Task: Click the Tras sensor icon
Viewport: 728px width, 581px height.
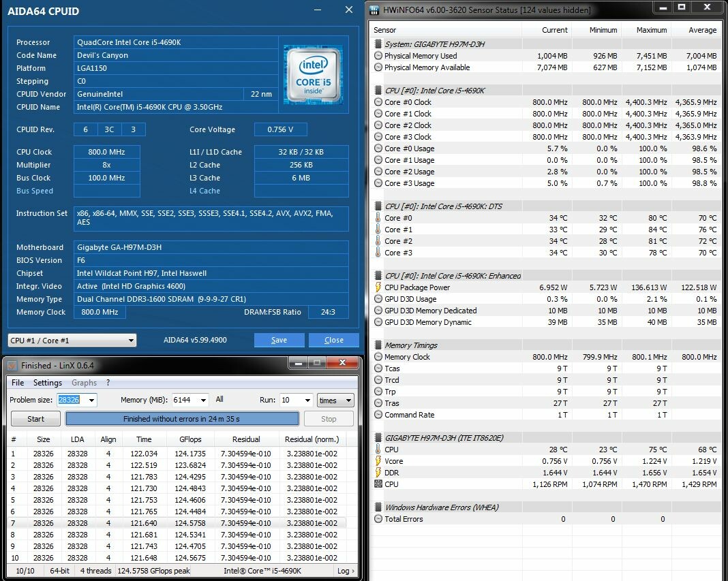Action: [378, 403]
